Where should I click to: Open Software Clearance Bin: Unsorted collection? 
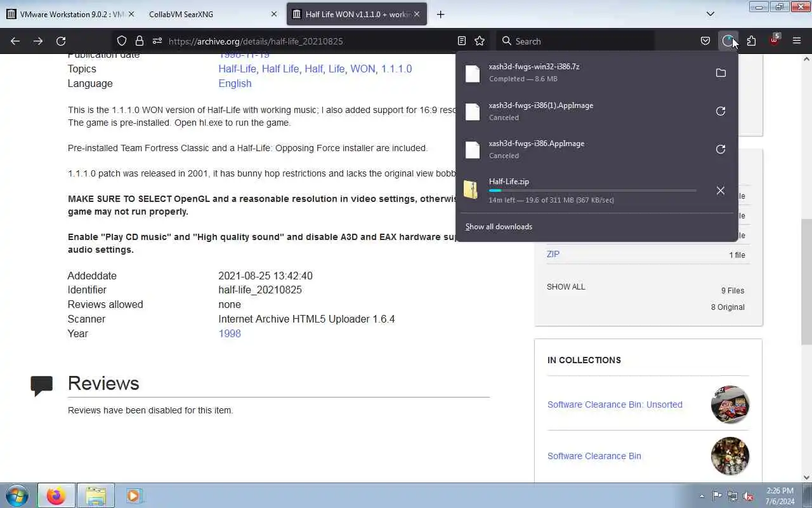click(x=615, y=404)
